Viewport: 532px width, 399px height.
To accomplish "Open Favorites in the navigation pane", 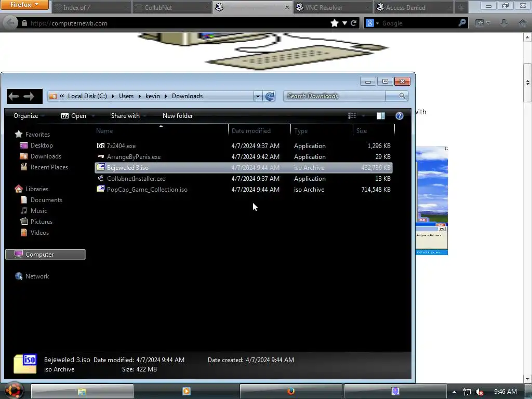I will pos(37,135).
